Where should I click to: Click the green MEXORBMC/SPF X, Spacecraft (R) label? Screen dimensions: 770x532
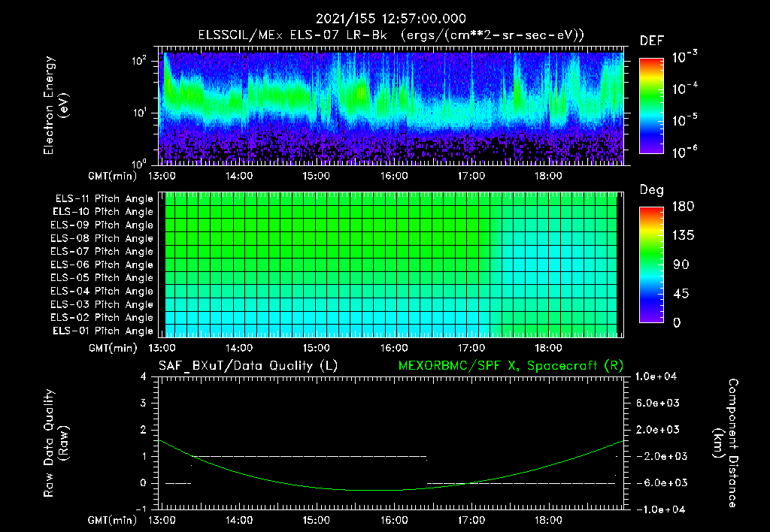pyautogui.click(x=511, y=365)
